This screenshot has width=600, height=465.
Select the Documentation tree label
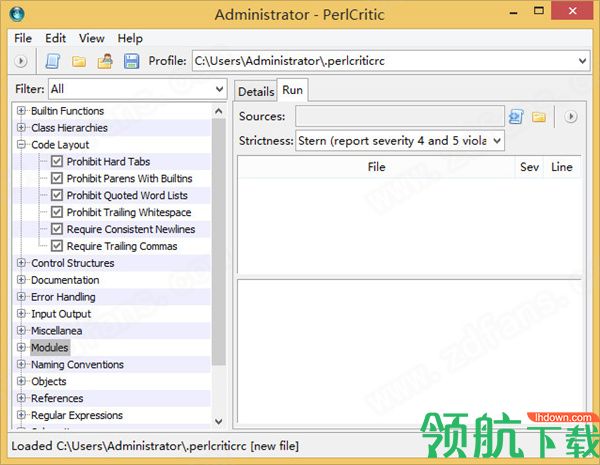[x=65, y=280]
